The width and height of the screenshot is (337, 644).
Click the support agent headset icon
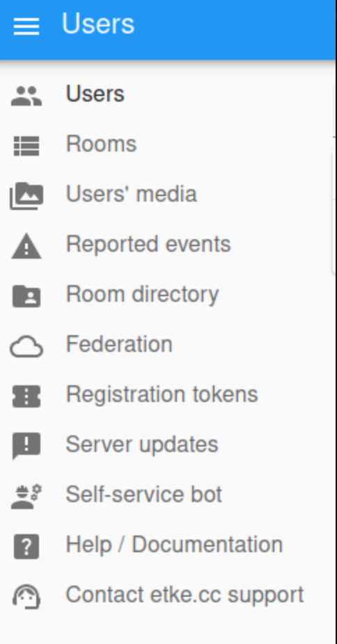(x=26, y=597)
